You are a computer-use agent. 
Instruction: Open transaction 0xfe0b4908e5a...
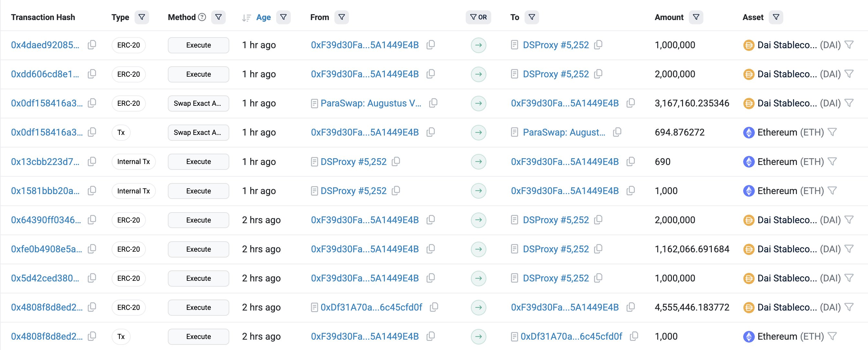point(47,249)
